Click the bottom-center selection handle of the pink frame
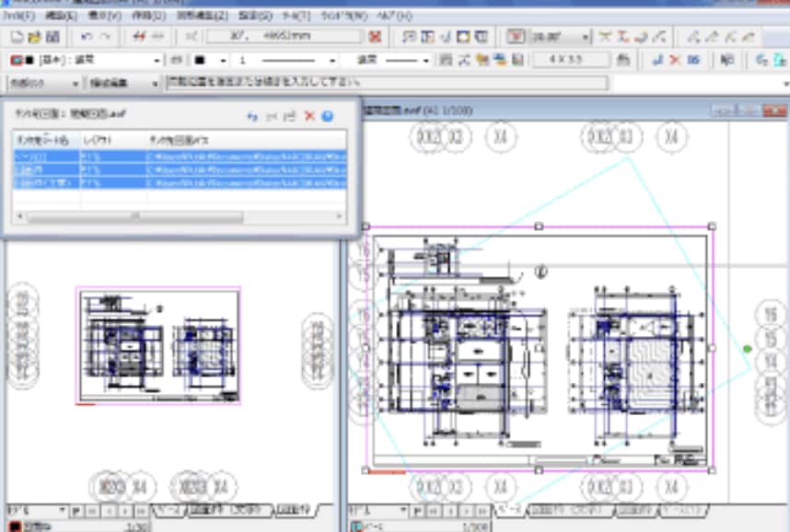790x532 pixels. [539, 470]
